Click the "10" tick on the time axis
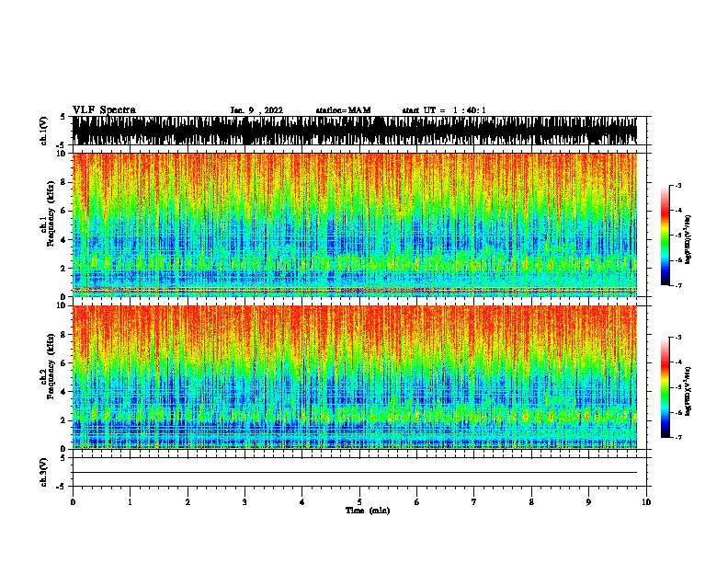 pos(646,502)
